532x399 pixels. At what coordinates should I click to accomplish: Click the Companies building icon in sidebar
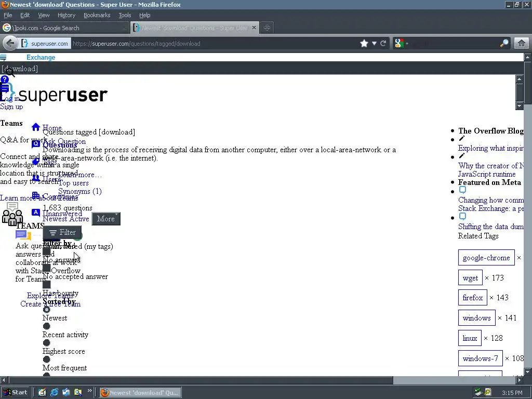pos(36,195)
